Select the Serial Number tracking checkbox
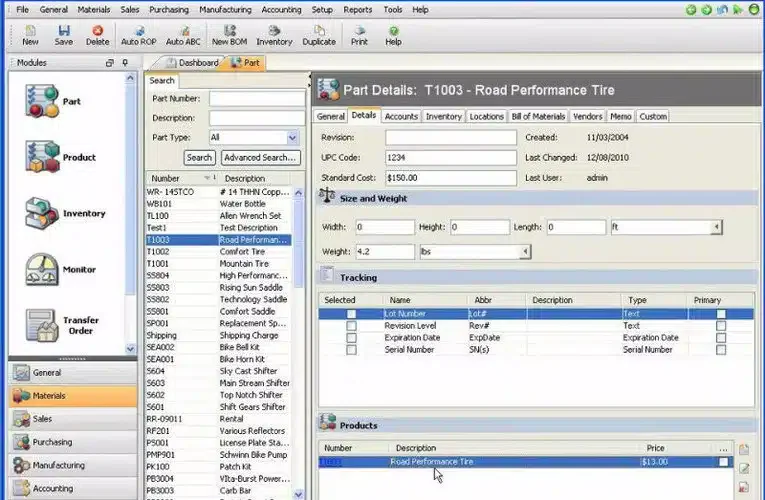Image resolution: width=765 pixels, height=500 pixels. point(351,350)
